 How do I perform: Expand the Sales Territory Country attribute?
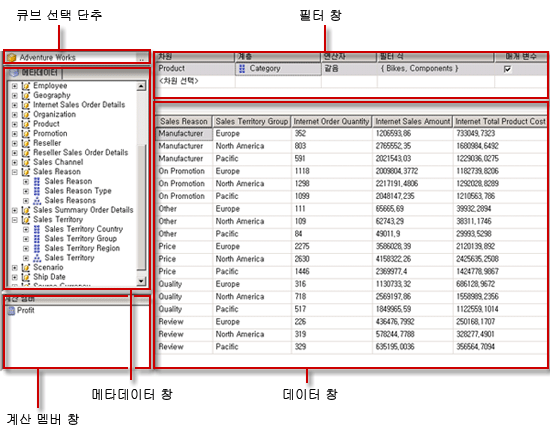pos(26,229)
